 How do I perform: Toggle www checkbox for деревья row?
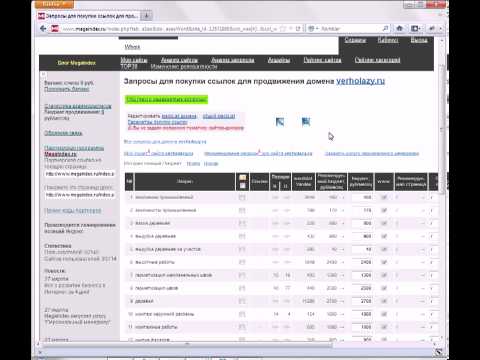384,301
